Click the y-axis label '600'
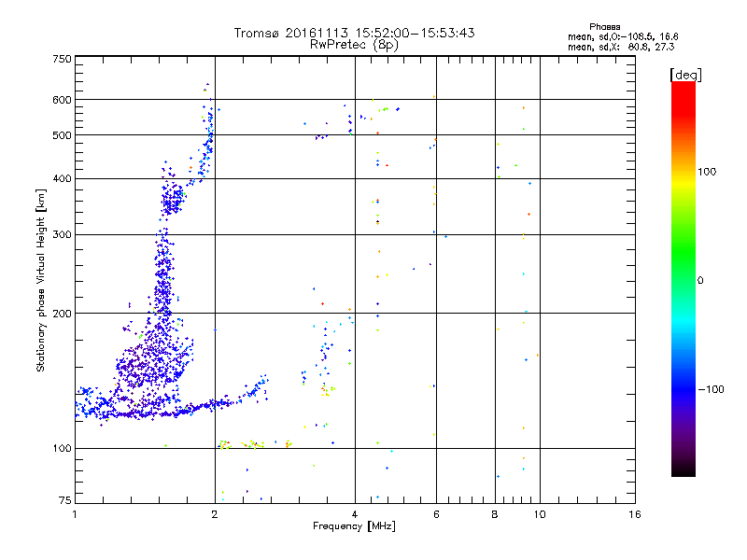 click(x=62, y=100)
